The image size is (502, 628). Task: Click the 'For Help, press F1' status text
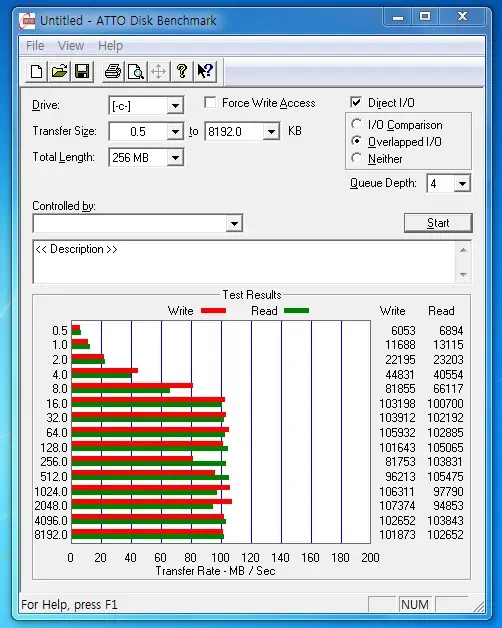point(69,605)
